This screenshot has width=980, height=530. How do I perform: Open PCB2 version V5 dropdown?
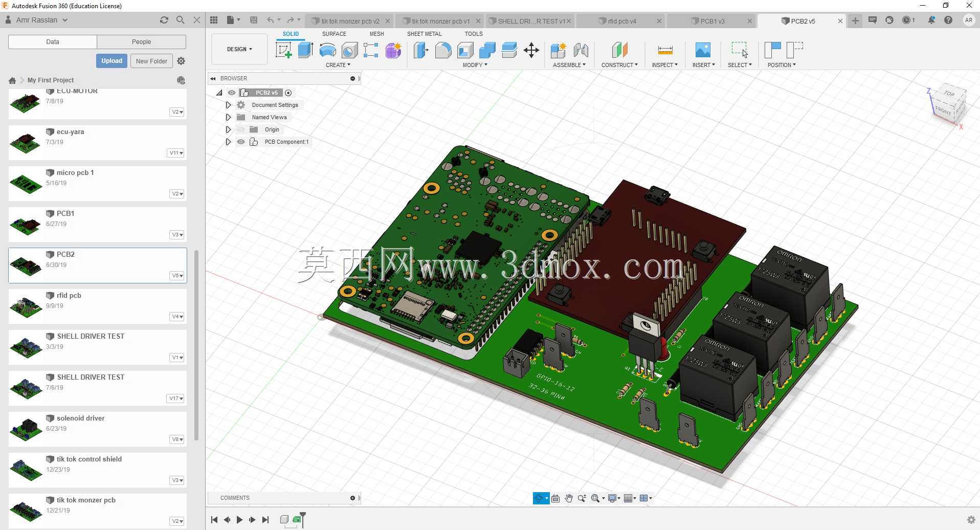click(177, 276)
